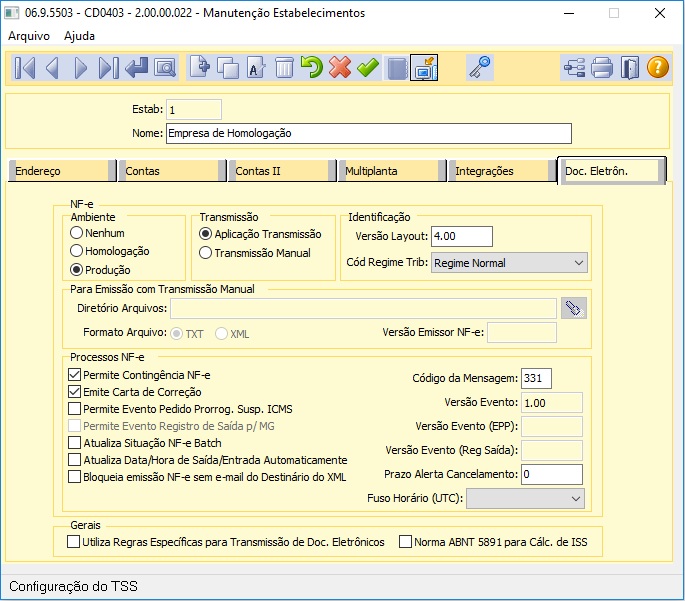Open Cód Regime Trib dropdown
The image size is (685, 601).
point(509,263)
